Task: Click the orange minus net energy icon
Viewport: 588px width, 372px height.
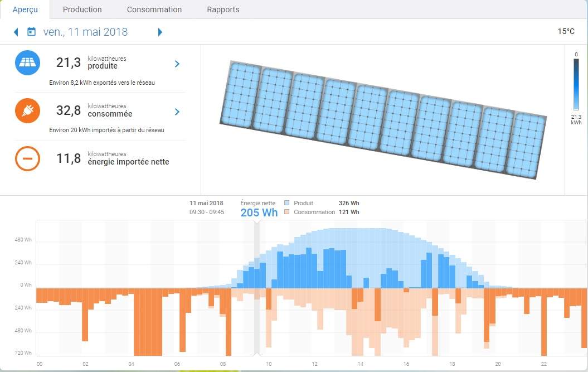Action: (x=27, y=159)
